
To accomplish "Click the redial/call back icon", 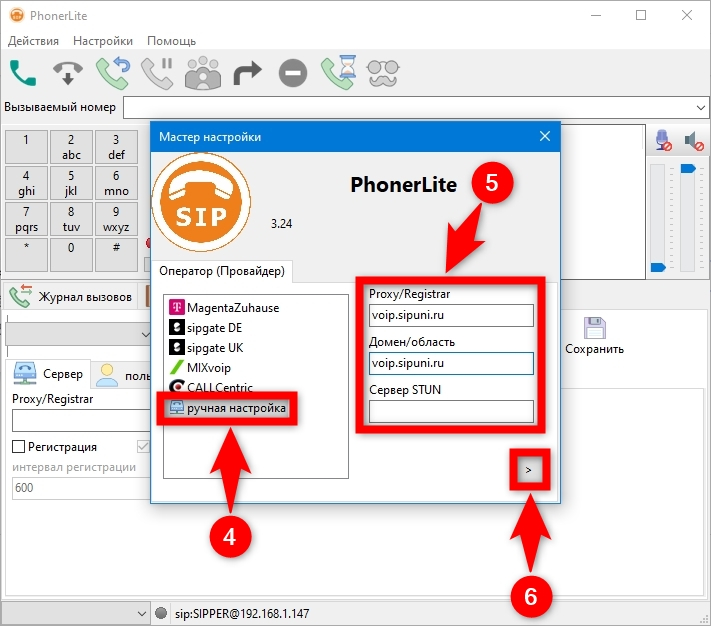I will pyautogui.click(x=113, y=73).
